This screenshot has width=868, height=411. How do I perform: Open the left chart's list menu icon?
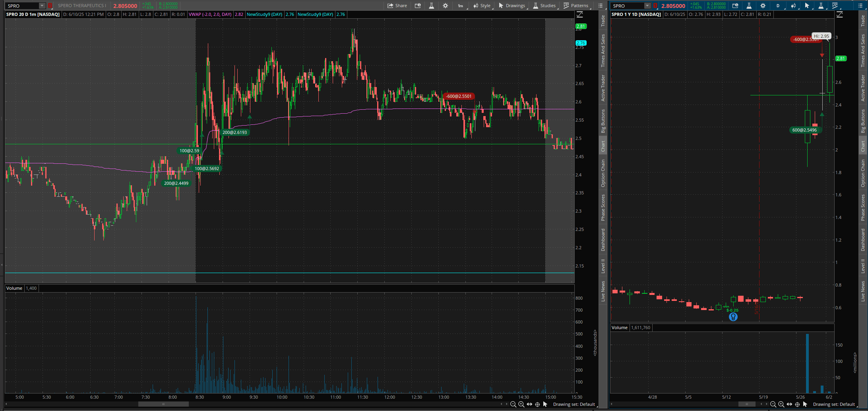(x=601, y=6)
